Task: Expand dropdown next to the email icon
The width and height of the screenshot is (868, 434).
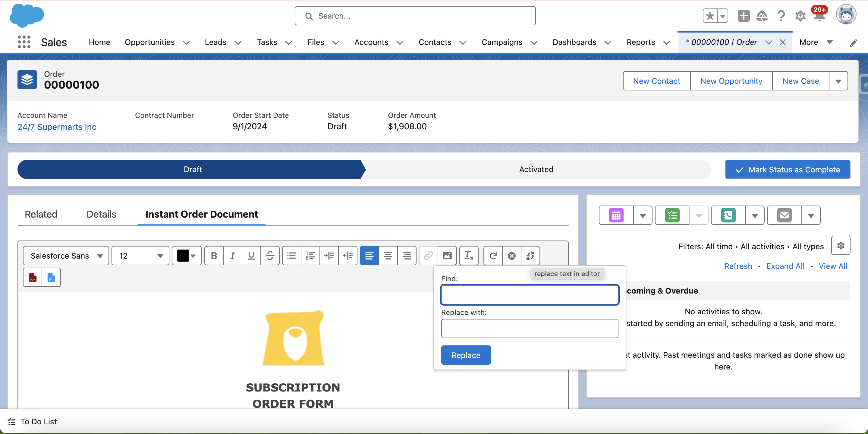Action: click(x=811, y=215)
